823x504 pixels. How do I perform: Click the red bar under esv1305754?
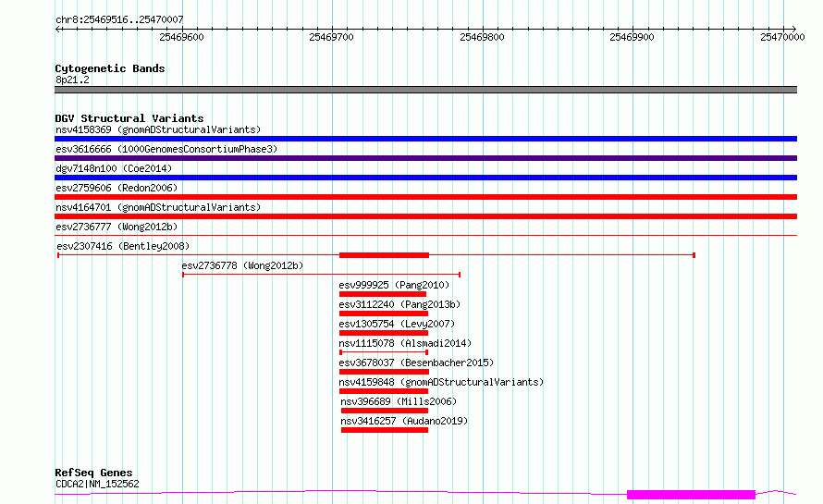pyautogui.click(x=384, y=333)
